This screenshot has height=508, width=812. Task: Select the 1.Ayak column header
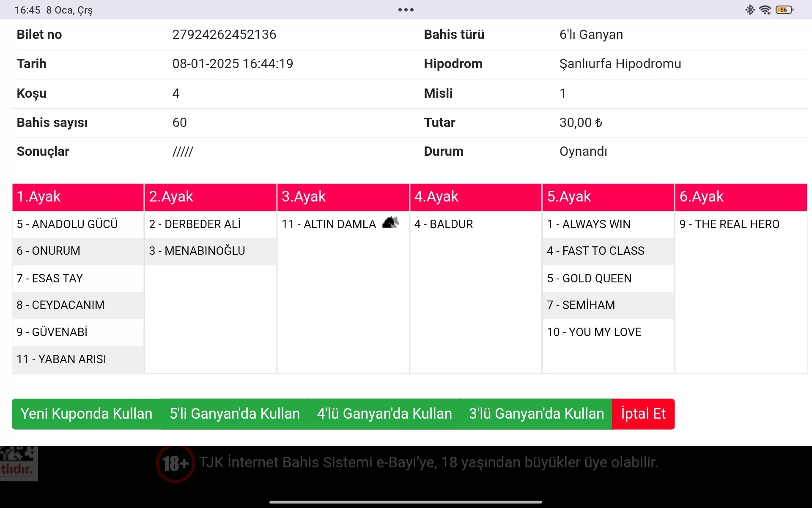point(78,197)
